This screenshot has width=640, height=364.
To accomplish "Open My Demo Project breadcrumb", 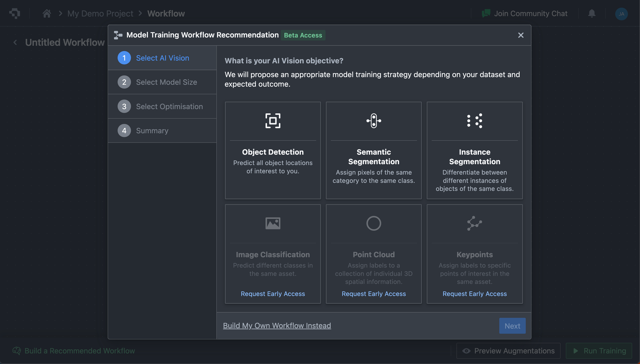I will tap(100, 14).
